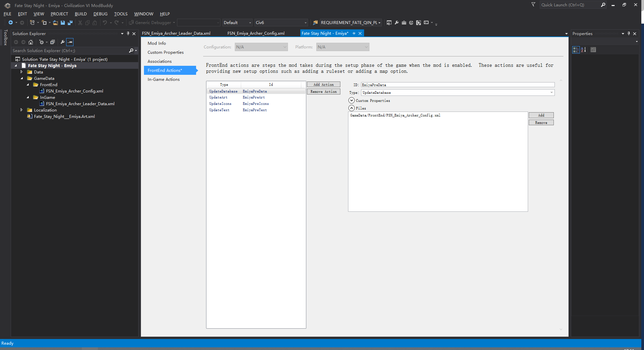Click the New Project toolbar icon
This screenshot has height=350, width=644.
(x=32, y=23)
